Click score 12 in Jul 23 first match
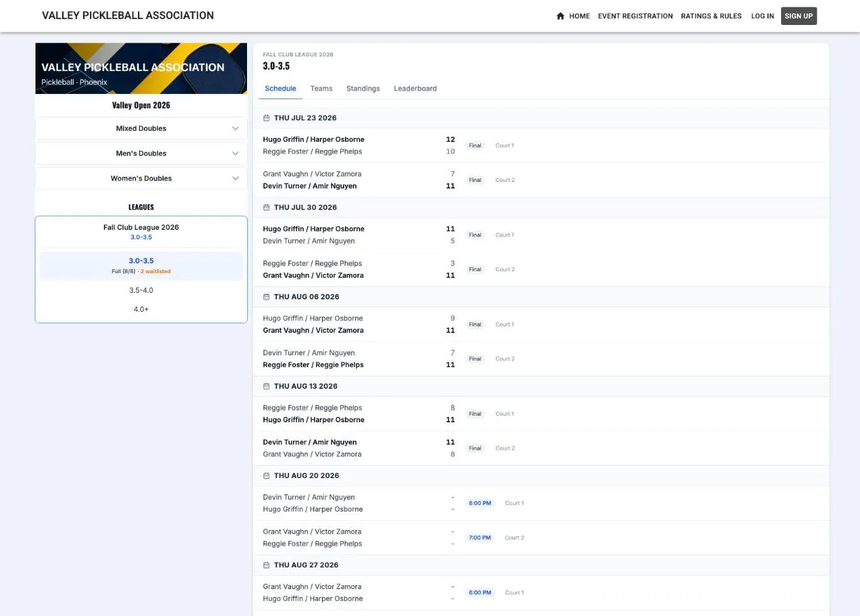 tap(451, 140)
